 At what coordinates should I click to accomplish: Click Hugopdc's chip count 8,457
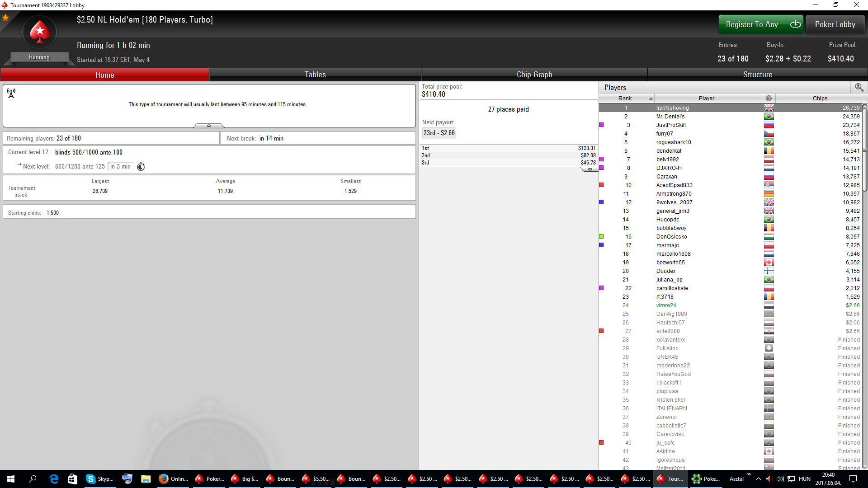click(853, 220)
